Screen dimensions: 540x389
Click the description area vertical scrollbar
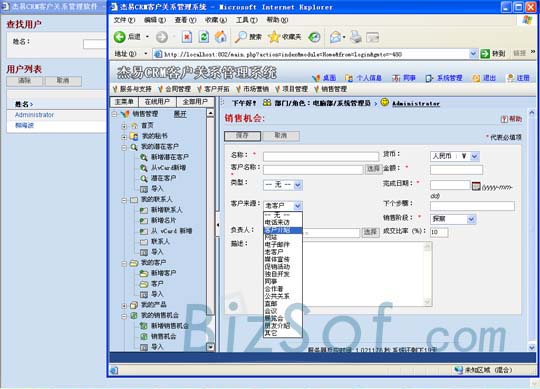click(x=427, y=274)
